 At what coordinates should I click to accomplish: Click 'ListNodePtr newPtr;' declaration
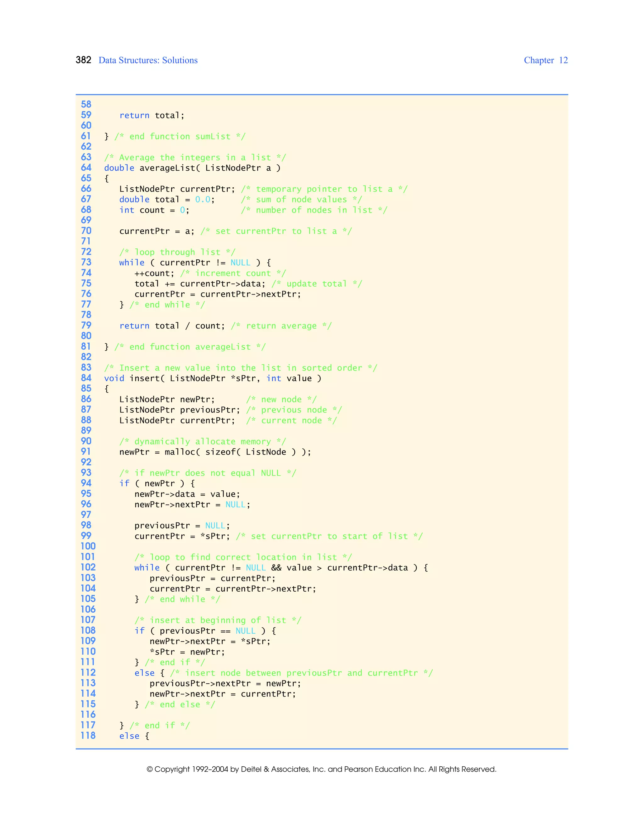[x=167, y=399]
